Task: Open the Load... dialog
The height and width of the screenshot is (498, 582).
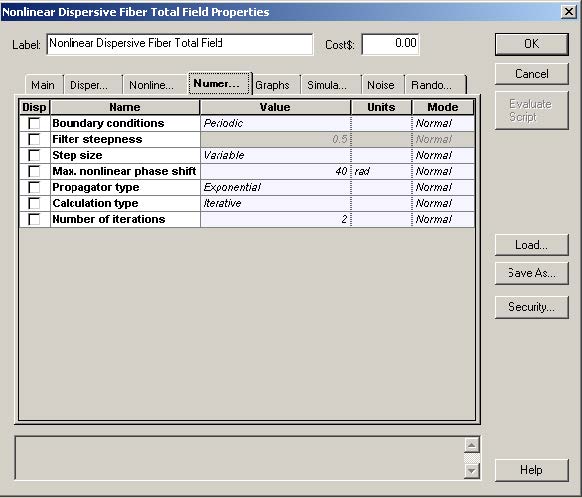Action: (x=532, y=245)
